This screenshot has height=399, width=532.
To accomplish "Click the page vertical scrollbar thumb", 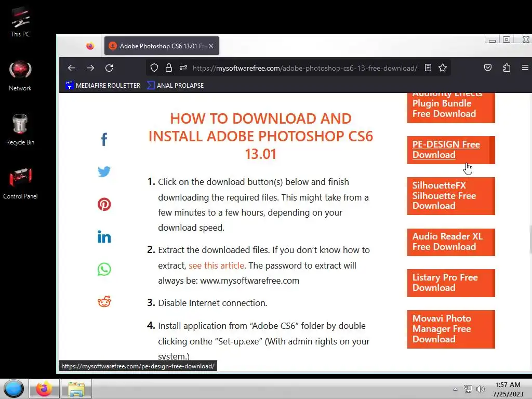I will coord(530,240).
